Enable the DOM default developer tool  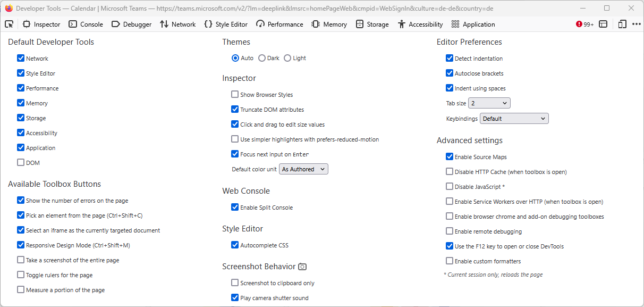pyautogui.click(x=21, y=162)
